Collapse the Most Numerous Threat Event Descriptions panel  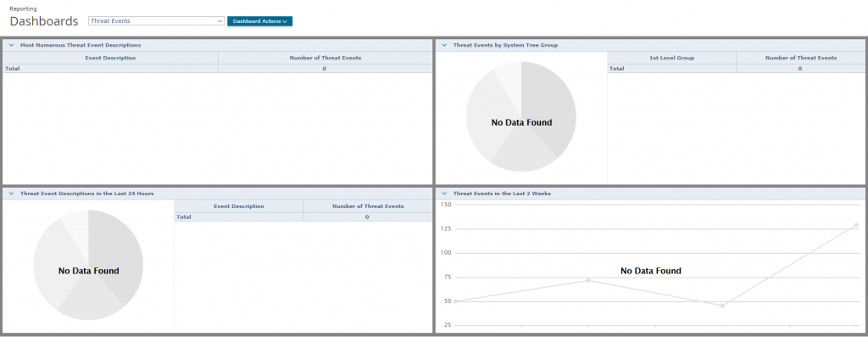[11, 45]
